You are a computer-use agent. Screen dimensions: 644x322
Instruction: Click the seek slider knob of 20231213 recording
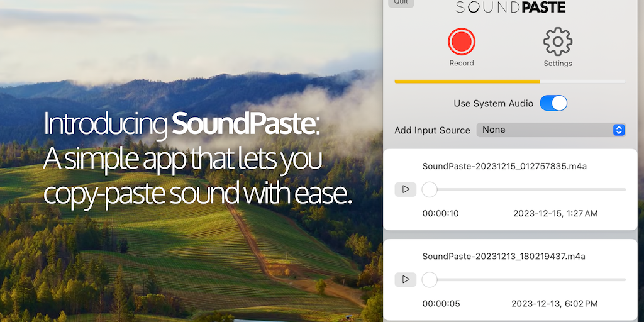[430, 280]
